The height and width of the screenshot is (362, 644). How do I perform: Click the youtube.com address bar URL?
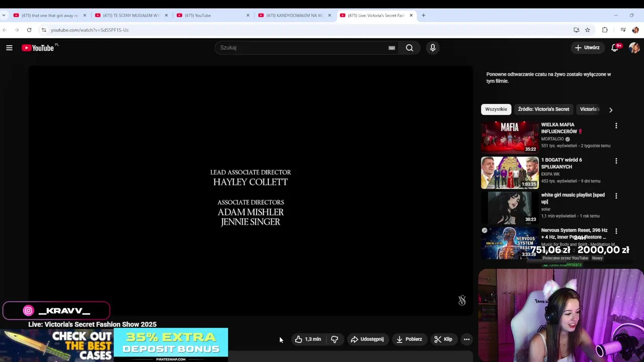[90, 30]
